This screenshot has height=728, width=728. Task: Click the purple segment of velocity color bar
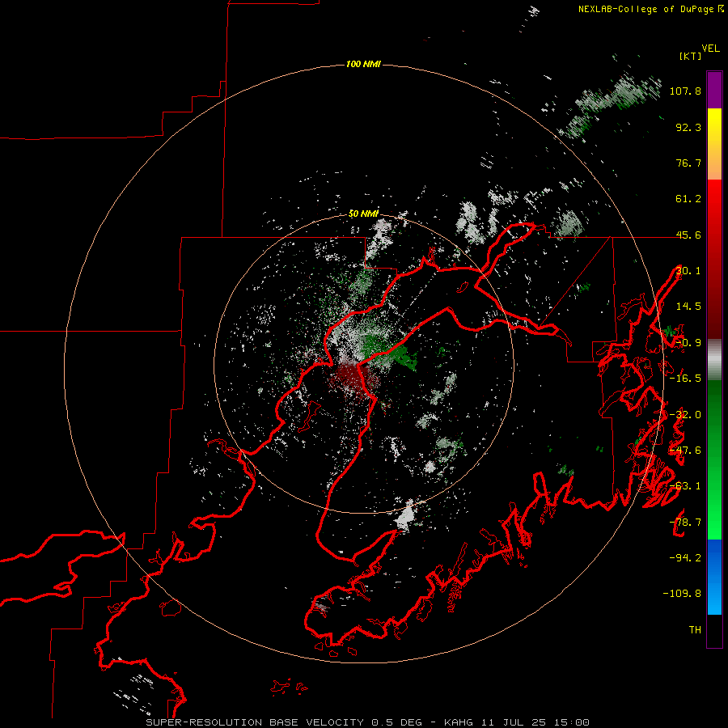click(x=714, y=90)
